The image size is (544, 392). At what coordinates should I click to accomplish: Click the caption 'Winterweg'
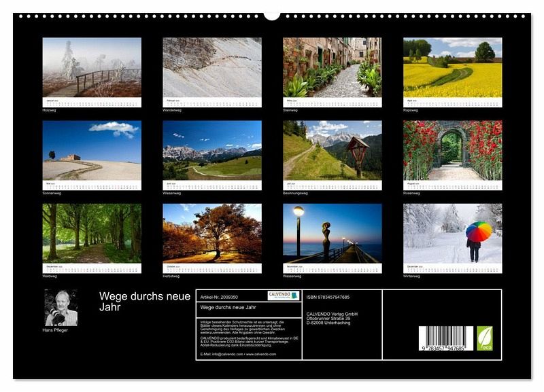(x=411, y=277)
